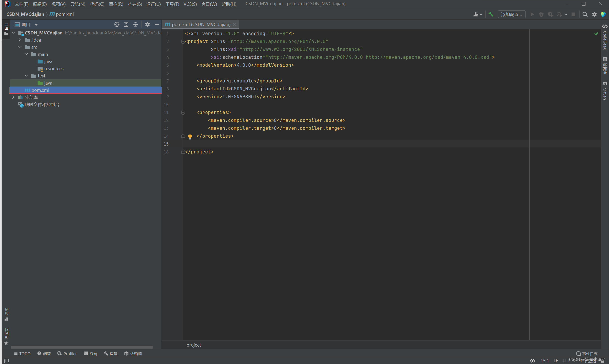Viewport: 609px width, 364px height.
Task: Toggle the TODO tool window
Action: click(22, 353)
